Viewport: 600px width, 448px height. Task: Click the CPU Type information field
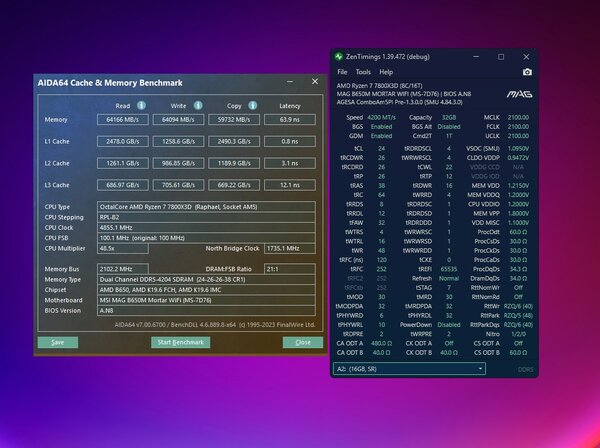(x=206, y=207)
